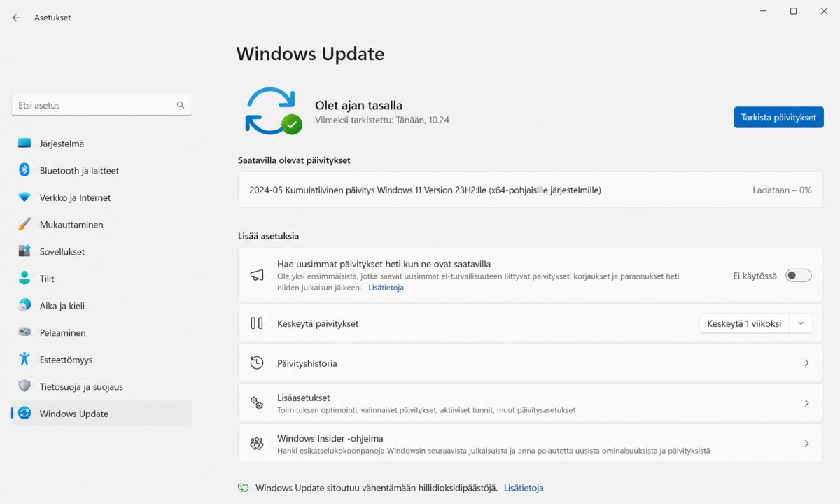Click the gears icon for Lisäasetukset
This screenshot has width=840, height=504.
point(257,402)
